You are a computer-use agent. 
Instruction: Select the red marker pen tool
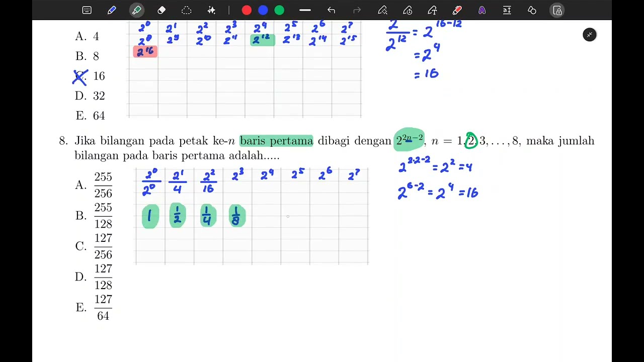tap(457, 10)
